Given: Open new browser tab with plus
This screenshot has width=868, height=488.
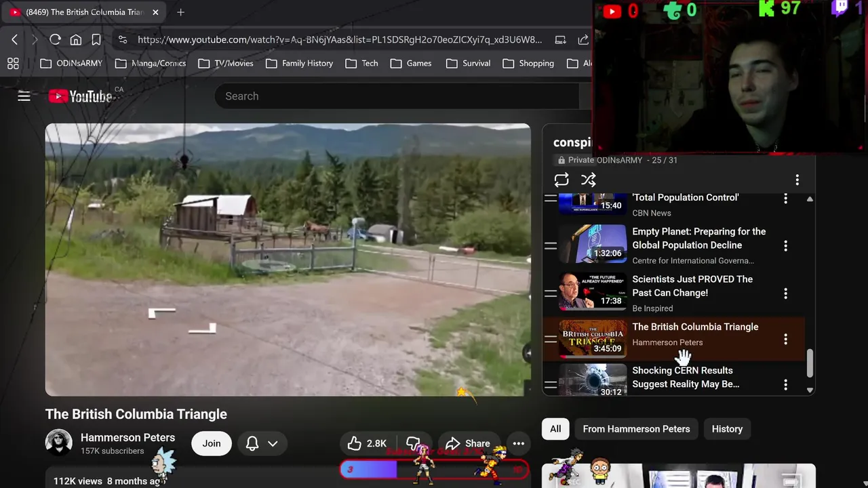Looking at the screenshot, I should 180,12.
